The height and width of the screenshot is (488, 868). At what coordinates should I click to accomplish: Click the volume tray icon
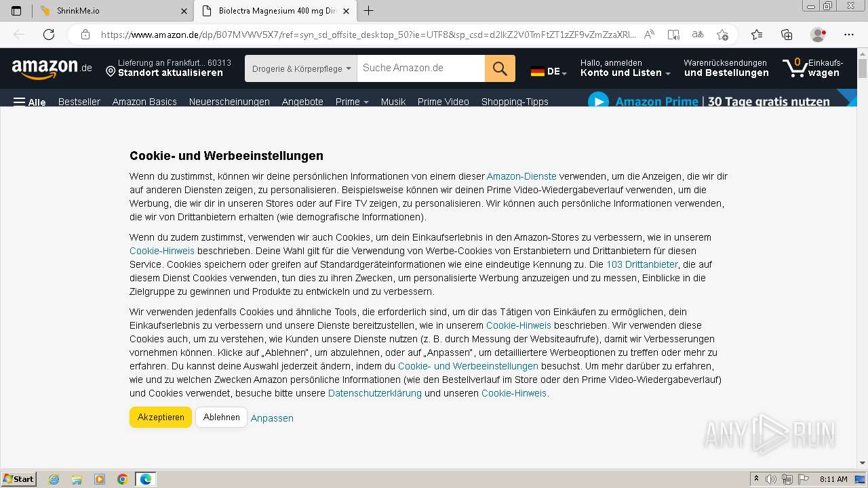pyautogui.click(x=771, y=479)
